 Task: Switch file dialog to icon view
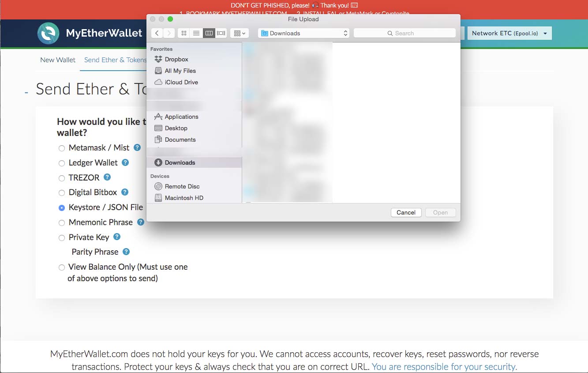coord(184,33)
